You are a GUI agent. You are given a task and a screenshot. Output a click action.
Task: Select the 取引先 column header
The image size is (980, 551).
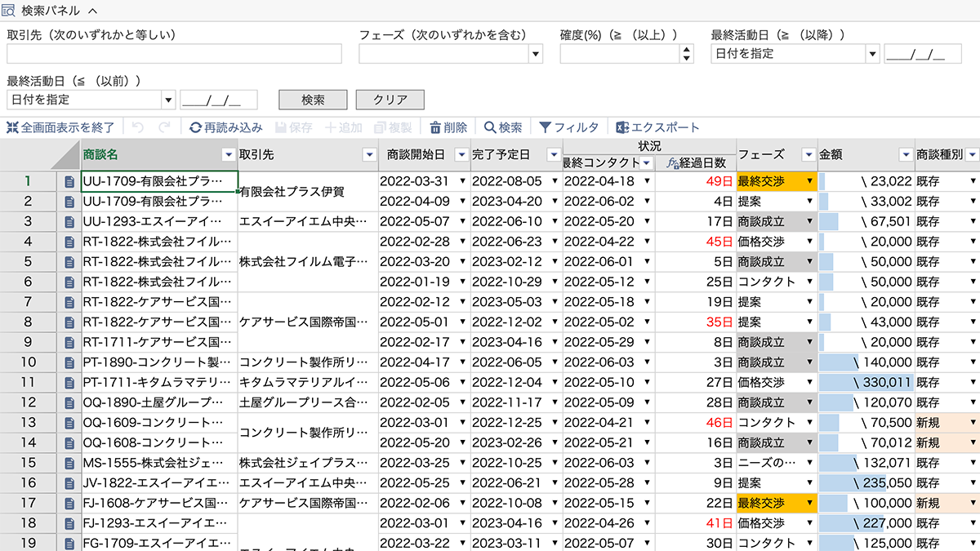[297, 154]
